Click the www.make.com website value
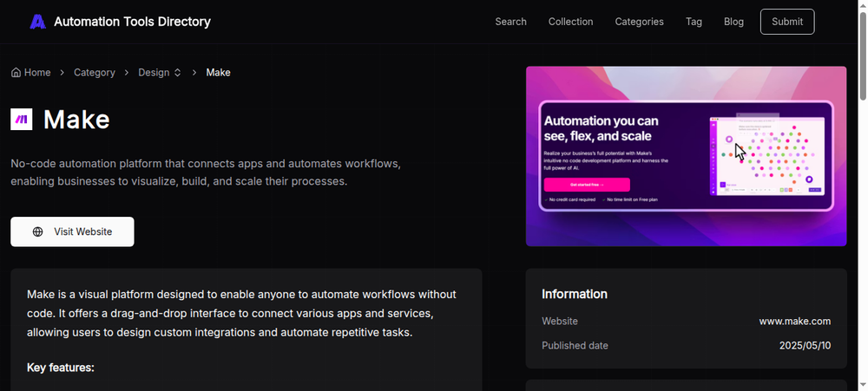The image size is (868, 391). point(794,322)
